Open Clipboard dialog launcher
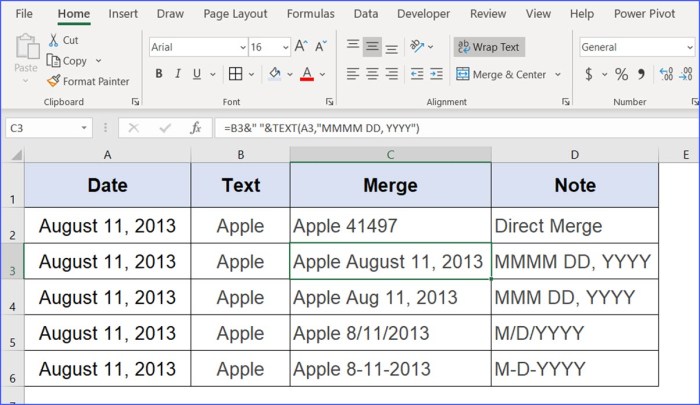The height and width of the screenshot is (405, 700). pyautogui.click(x=135, y=102)
